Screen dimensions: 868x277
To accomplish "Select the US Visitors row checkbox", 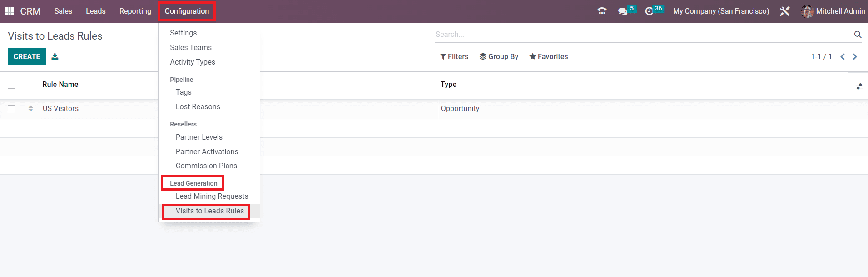I will point(12,109).
